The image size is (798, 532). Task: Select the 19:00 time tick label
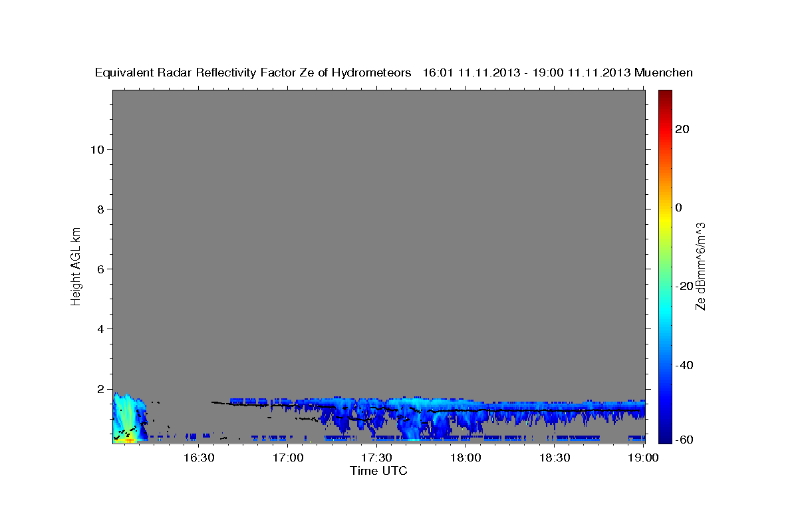644,458
